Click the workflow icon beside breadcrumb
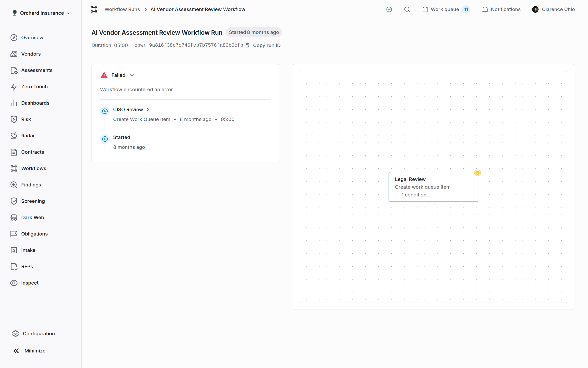The image size is (588, 368). (x=94, y=9)
